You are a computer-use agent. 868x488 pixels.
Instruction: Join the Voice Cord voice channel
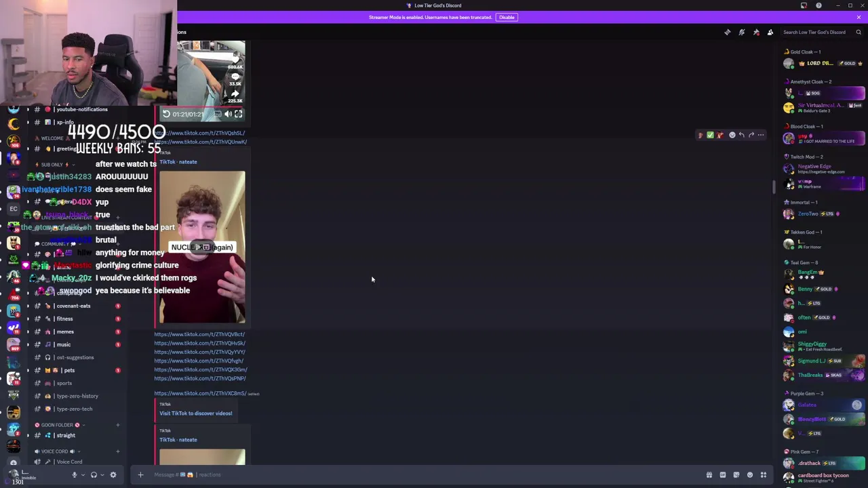tap(77, 462)
